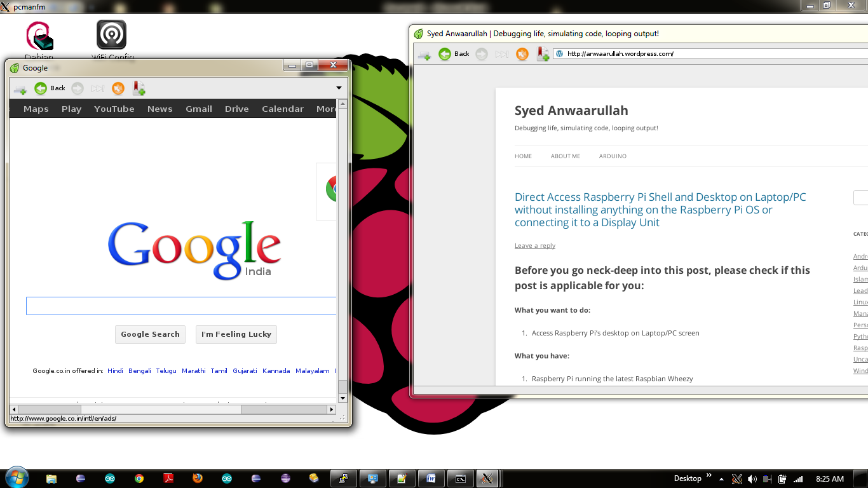Click the horizontal scrollbar thumb in the Google window
Viewport: 868px width, 488px height.
coord(161,409)
